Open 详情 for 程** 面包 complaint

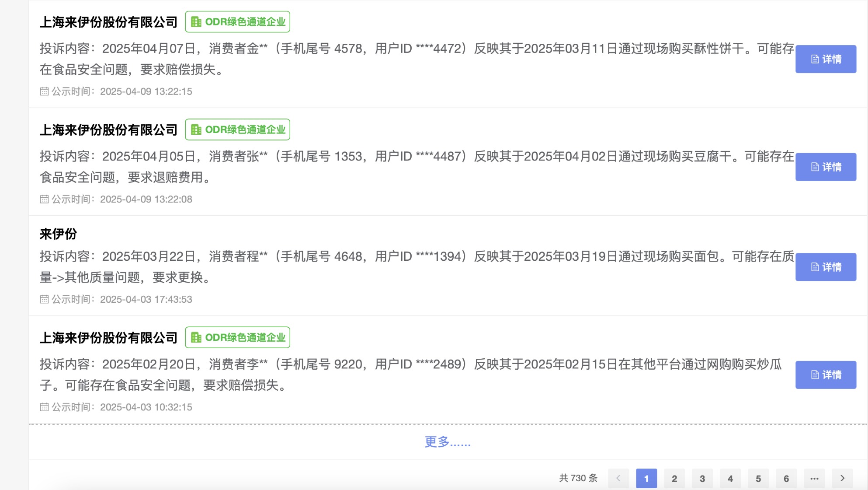tap(825, 267)
